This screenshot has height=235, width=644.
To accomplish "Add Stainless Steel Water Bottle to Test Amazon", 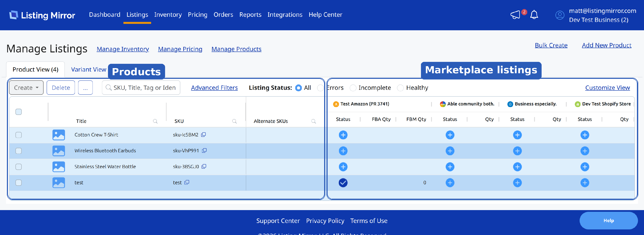I will (343, 167).
